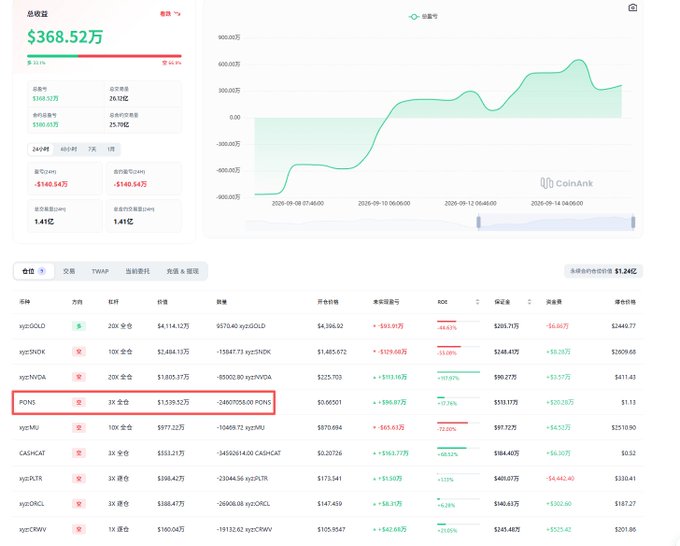Click the 保证金 column sort arrows
This screenshot has height=546, width=680.
529,301
